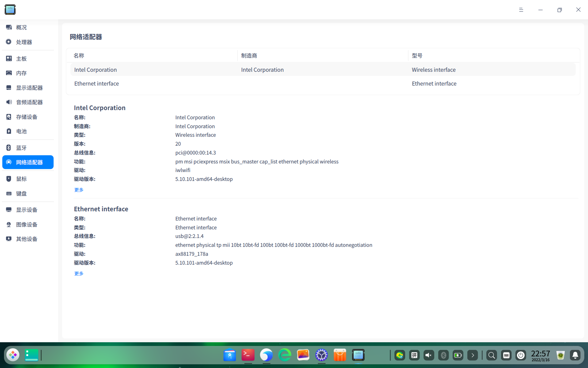Click the 型号 column header

click(417, 56)
